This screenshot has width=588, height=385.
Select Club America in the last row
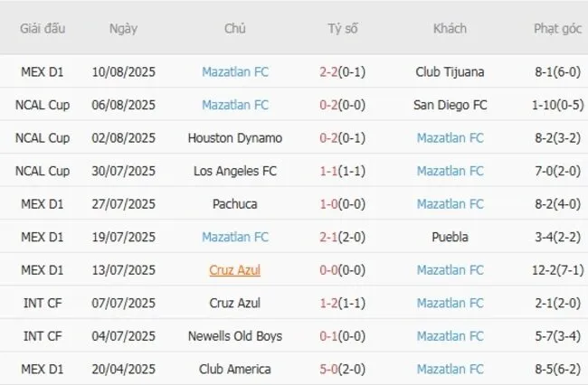pyautogui.click(x=235, y=370)
